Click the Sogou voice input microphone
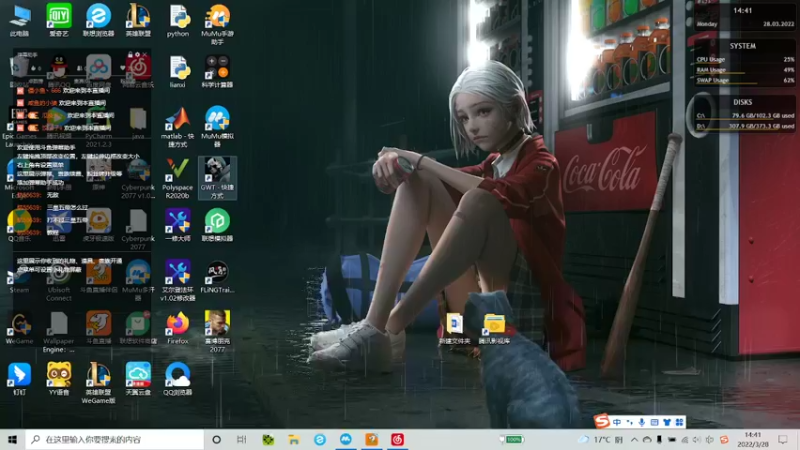 [x=642, y=422]
